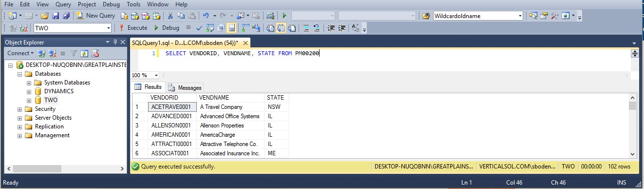The image size is (644, 189).
Task: Open File with the folder icon
Action: pos(45,16)
